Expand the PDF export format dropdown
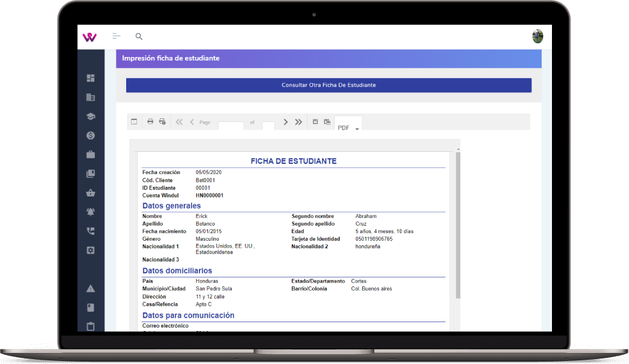The height and width of the screenshot is (364, 629). point(348,127)
